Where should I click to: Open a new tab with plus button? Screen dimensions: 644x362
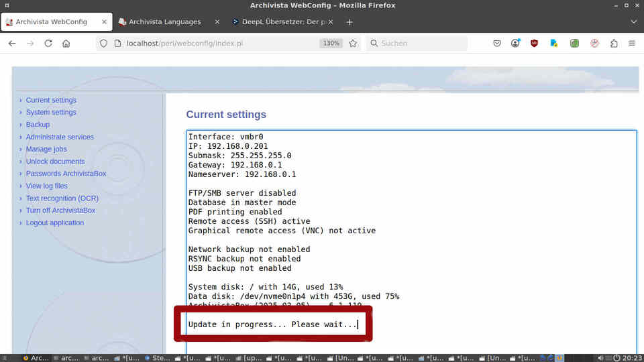tap(350, 21)
